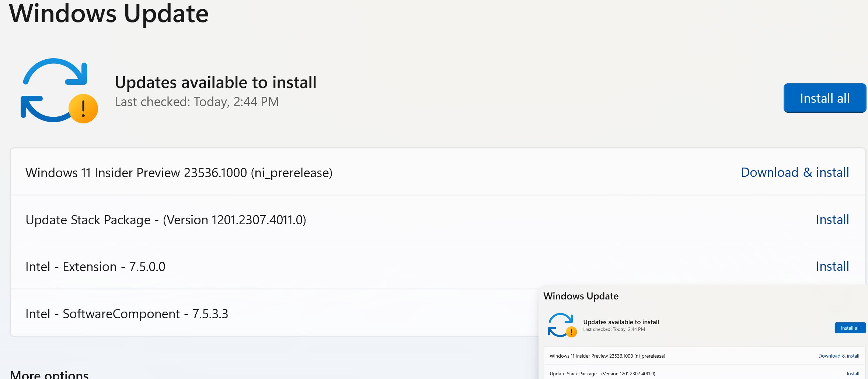
Task: Select the Windows 11 Insider Preview 23536.1000 row
Action: [x=438, y=172]
